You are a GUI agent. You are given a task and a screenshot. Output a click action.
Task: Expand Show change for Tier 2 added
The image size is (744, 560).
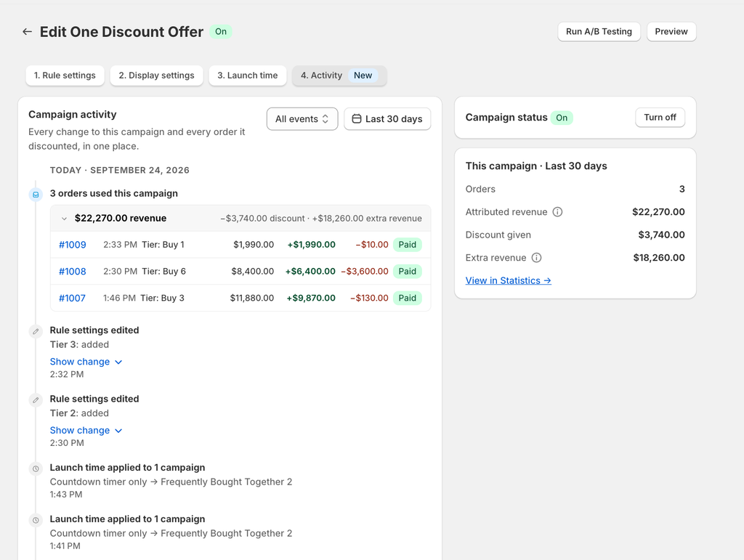click(86, 431)
